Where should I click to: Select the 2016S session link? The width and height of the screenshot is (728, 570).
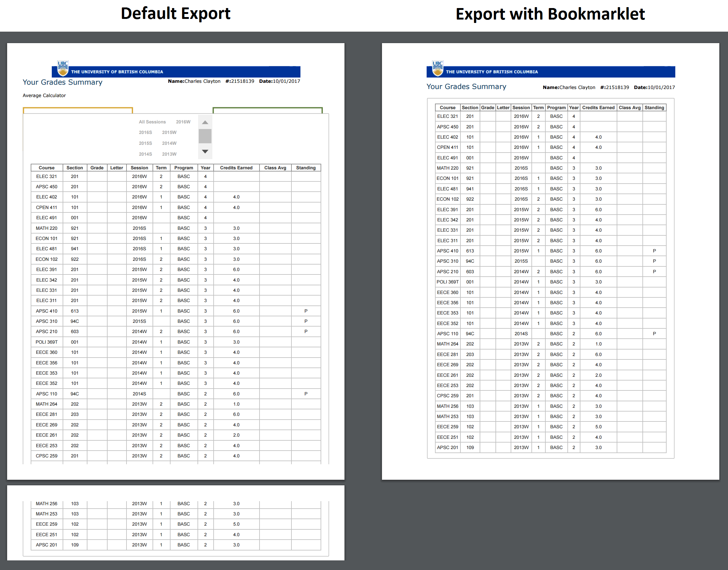tap(145, 132)
